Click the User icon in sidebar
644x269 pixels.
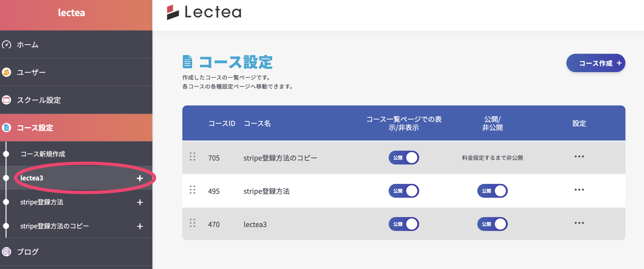click(6, 72)
